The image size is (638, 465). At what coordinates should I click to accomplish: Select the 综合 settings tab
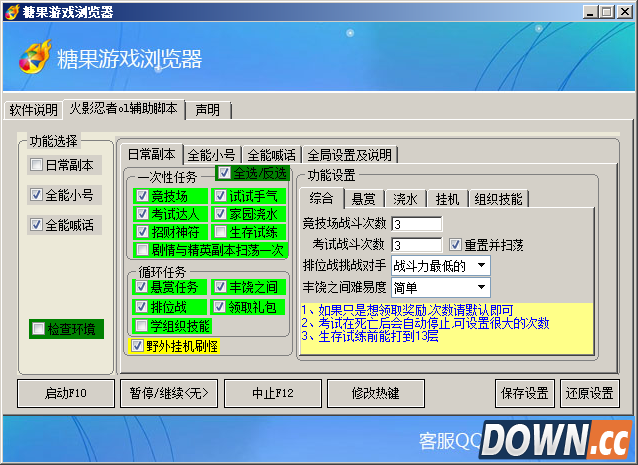click(321, 198)
